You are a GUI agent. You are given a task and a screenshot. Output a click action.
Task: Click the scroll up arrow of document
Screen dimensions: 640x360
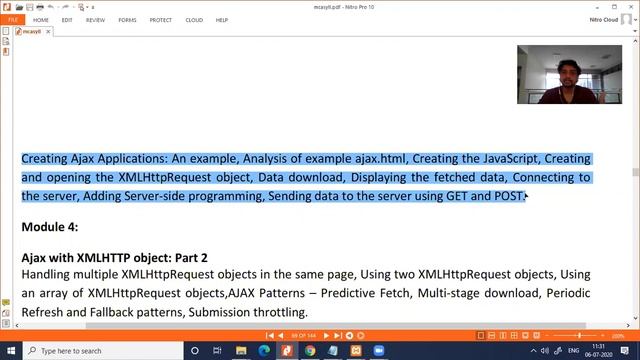click(636, 41)
